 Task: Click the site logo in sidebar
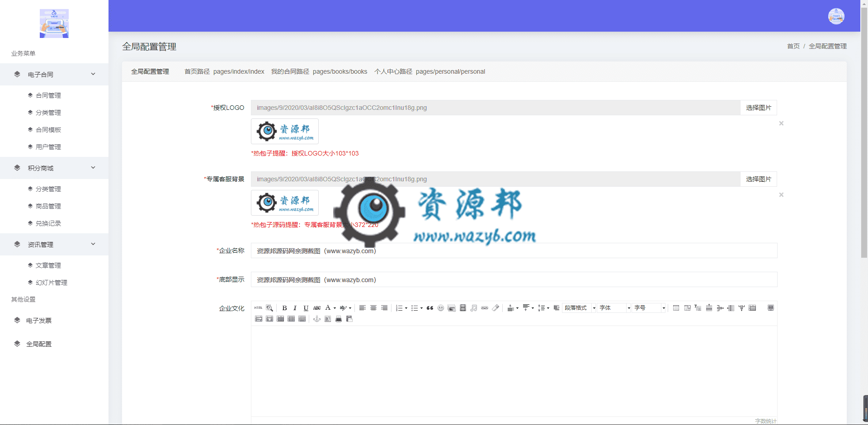click(54, 24)
